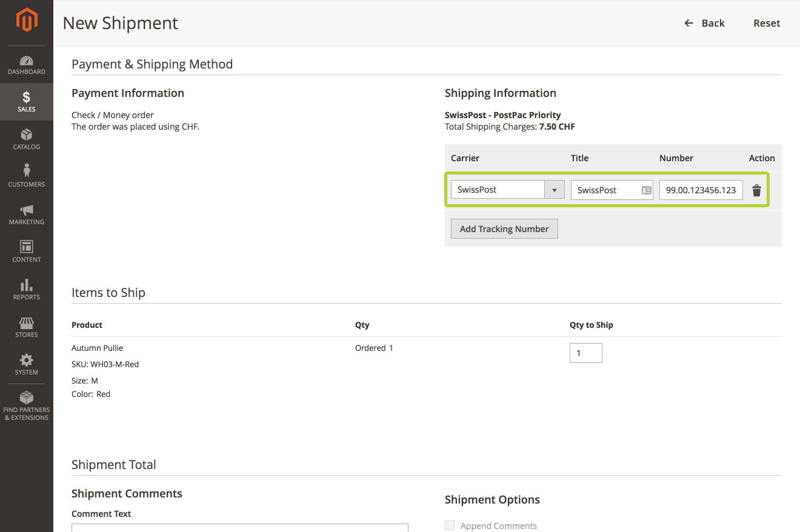Reset the shipment form
Screen dimensions: 800x532
(767, 23)
